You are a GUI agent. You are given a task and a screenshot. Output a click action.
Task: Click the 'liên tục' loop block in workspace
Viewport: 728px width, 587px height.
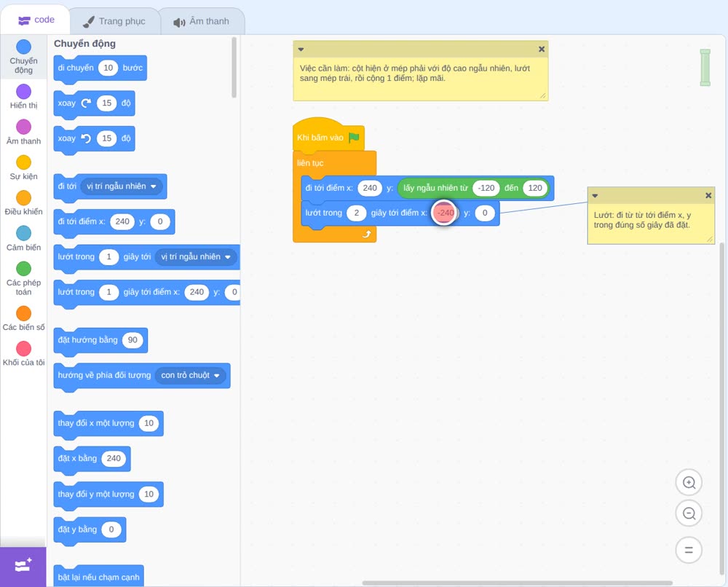310,163
